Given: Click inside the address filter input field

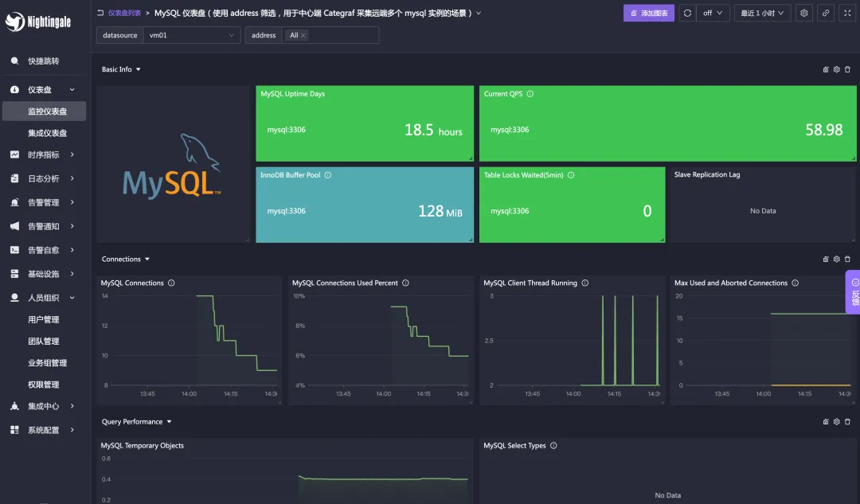Looking at the screenshot, I should [342, 36].
